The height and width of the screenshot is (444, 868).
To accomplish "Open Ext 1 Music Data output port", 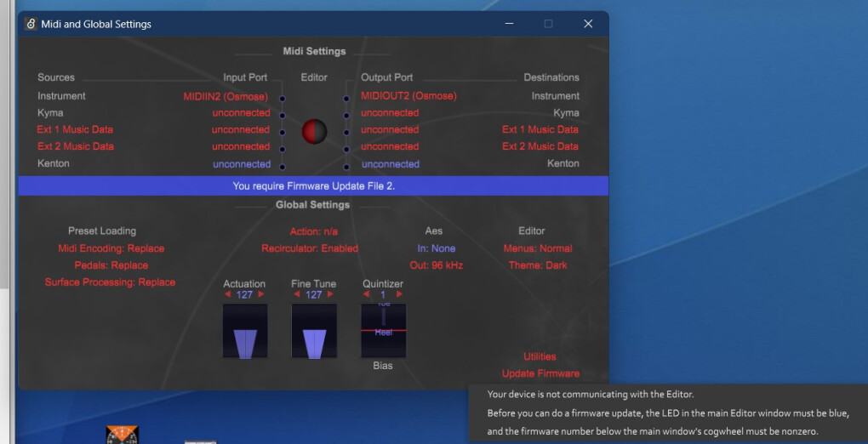I will 390,129.
